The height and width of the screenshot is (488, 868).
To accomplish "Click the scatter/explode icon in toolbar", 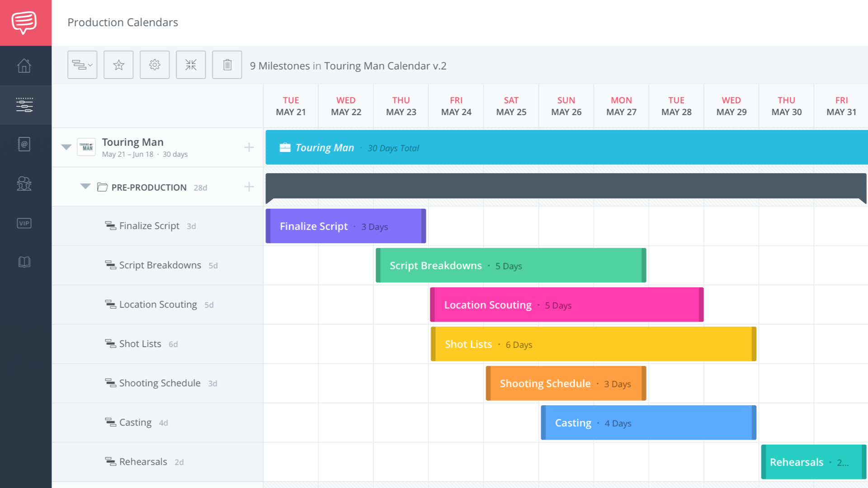I will coord(191,65).
